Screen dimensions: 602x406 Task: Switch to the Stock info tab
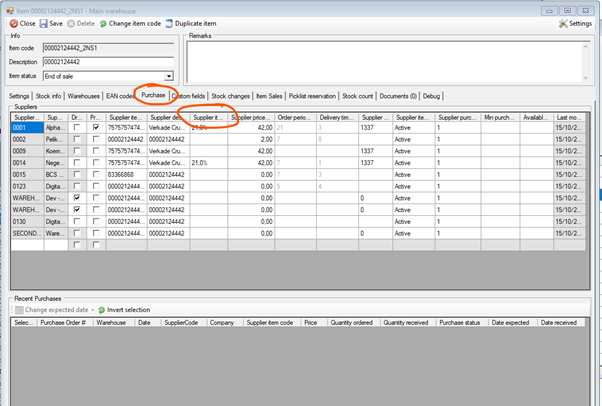(x=48, y=96)
